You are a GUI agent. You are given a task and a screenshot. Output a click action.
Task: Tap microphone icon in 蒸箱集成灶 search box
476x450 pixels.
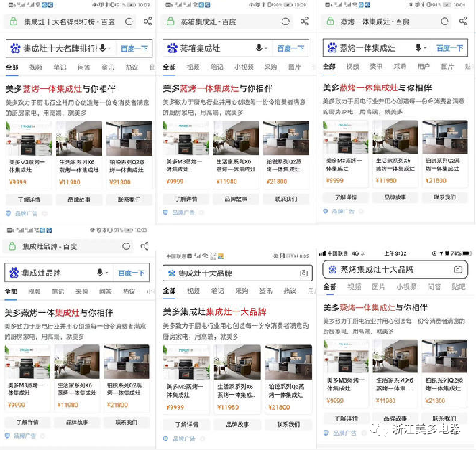(x=259, y=48)
